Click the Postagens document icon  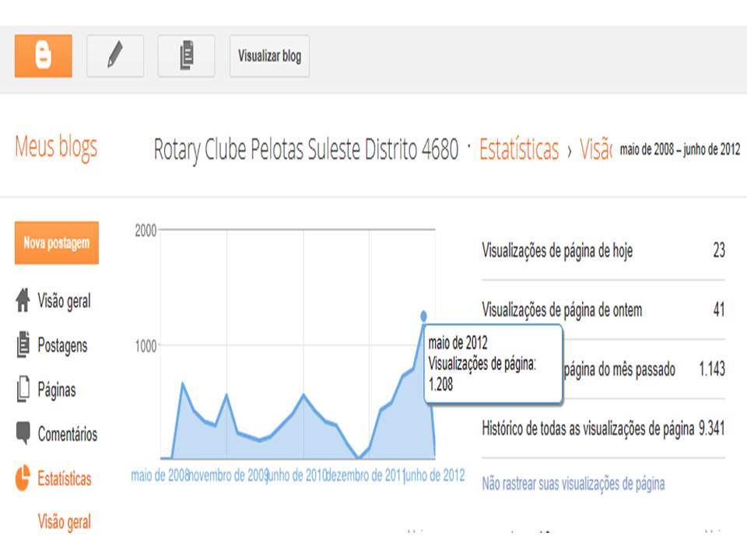tap(23, 345)
